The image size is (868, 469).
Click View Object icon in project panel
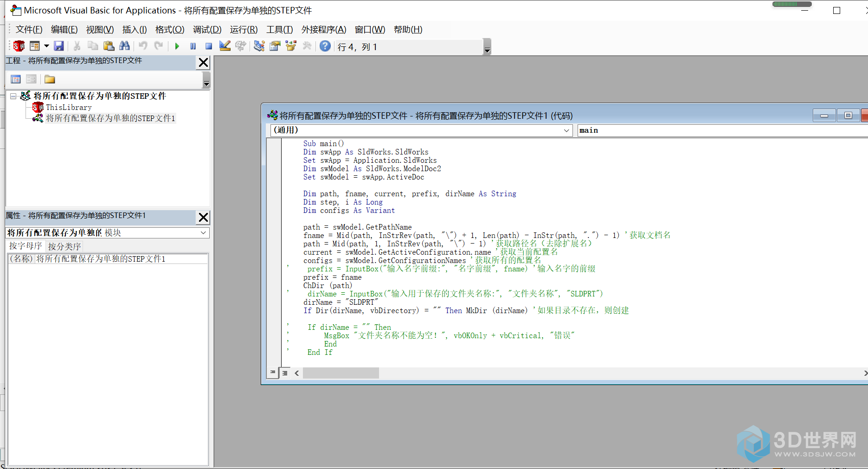click(31, 79)
